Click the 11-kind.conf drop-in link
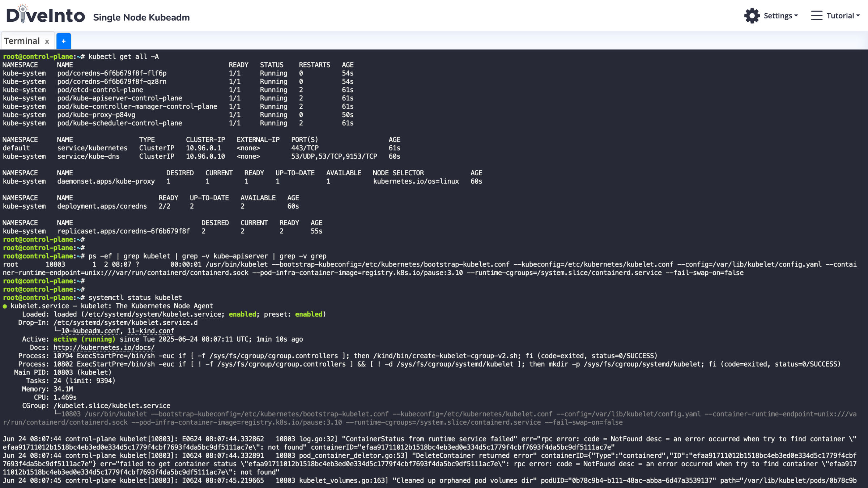The width and height of the screenshot is (868, 488). 150,331
